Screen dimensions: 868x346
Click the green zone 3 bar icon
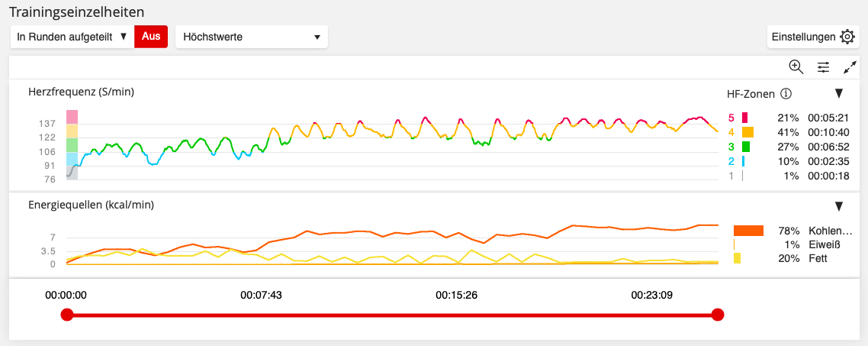(746, 147)
